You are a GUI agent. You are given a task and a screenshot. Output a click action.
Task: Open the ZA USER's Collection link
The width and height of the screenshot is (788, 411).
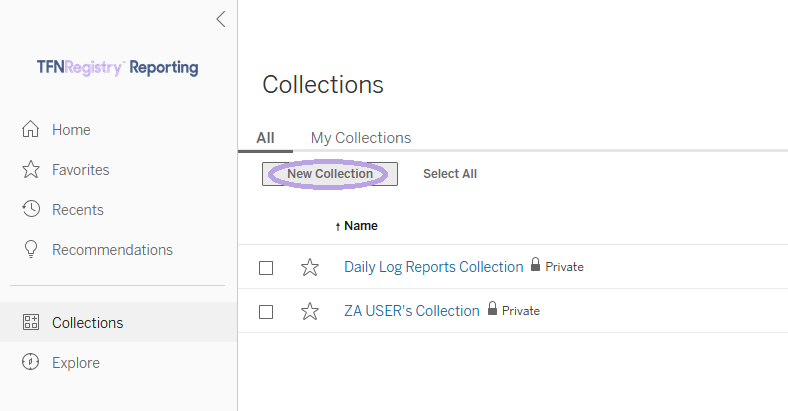click(412, 311)
